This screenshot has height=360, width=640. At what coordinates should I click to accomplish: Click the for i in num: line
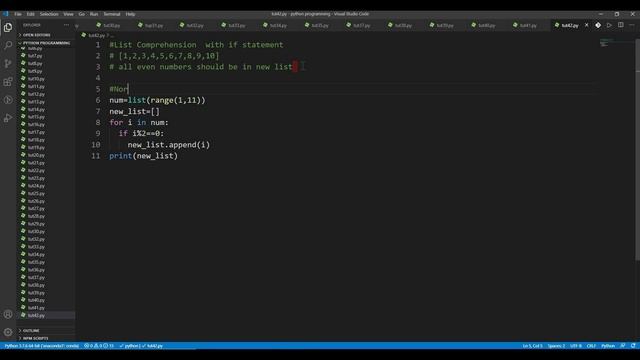pyautogui.click(x=138, y=122)
